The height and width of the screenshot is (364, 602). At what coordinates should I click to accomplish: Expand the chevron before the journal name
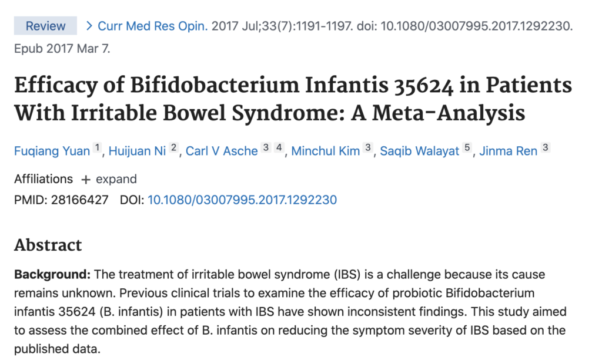tap(89, 26)
